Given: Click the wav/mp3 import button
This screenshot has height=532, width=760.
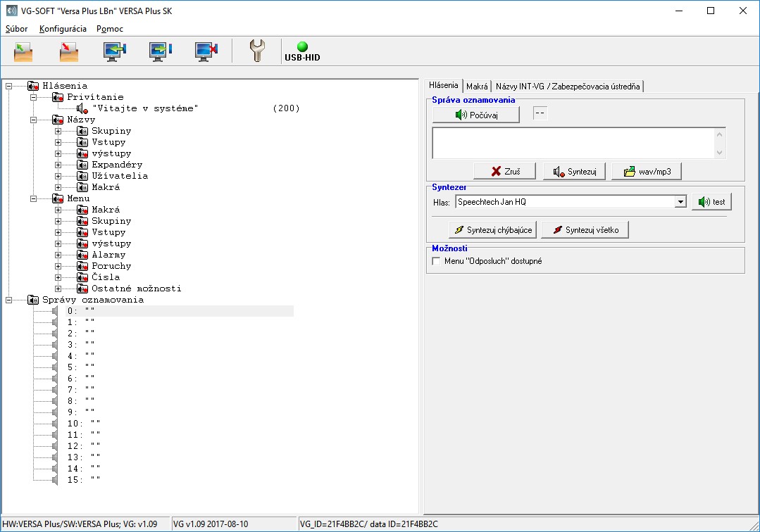Looking at the screenshot, I should pyautogui.click(x=647, y=172).
